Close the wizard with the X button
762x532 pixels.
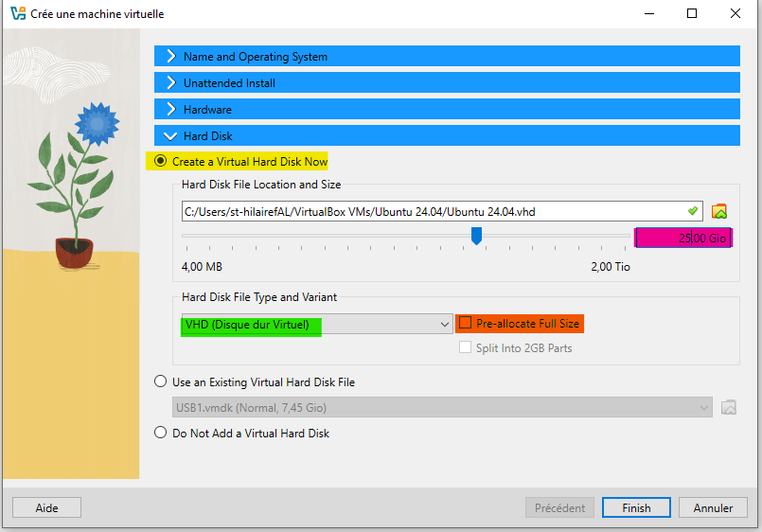(735, 14)
